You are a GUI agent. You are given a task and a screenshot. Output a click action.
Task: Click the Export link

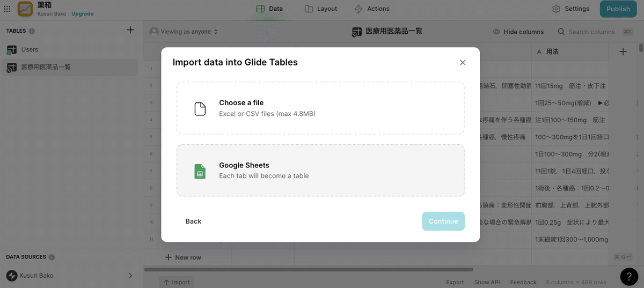pos(455,282)
